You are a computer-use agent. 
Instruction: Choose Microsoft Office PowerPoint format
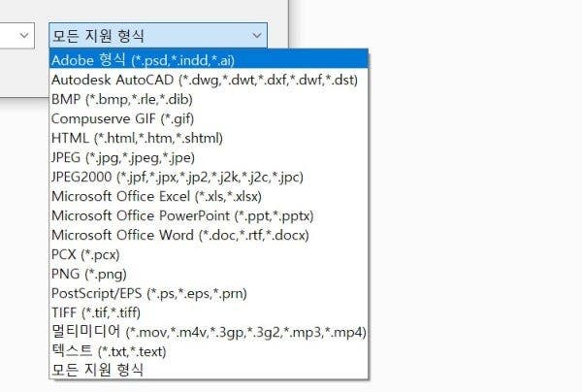pyautogui.click(x=209, y=215)
